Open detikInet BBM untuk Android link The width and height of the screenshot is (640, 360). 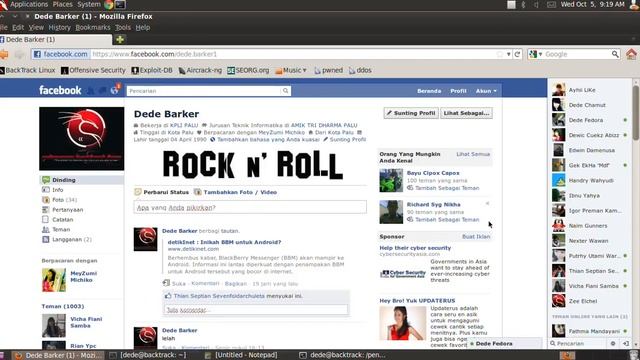coord(224,242)
